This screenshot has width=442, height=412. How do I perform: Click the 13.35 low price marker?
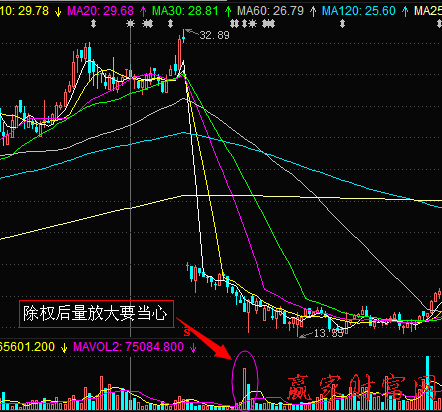(328, 333)
